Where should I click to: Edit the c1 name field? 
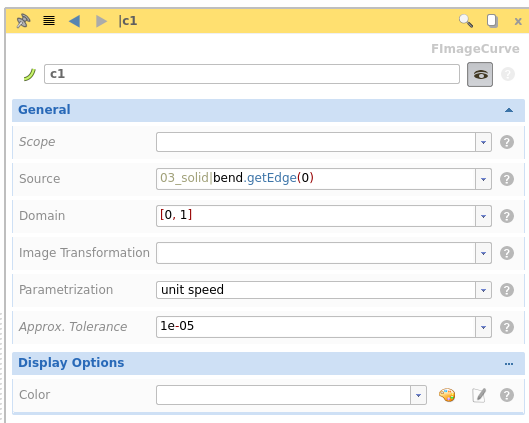[x=252, y=74]
